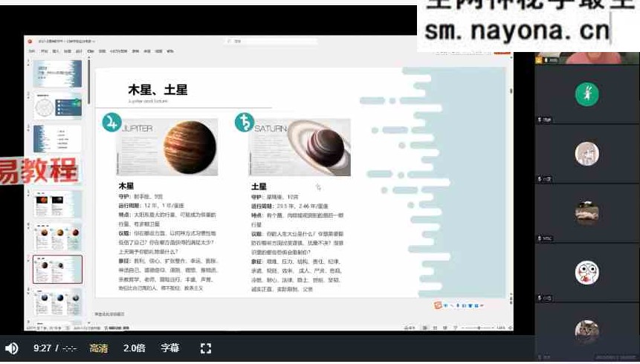Fit slide to current window
The image size is (640, 364).
coord(510,328)
